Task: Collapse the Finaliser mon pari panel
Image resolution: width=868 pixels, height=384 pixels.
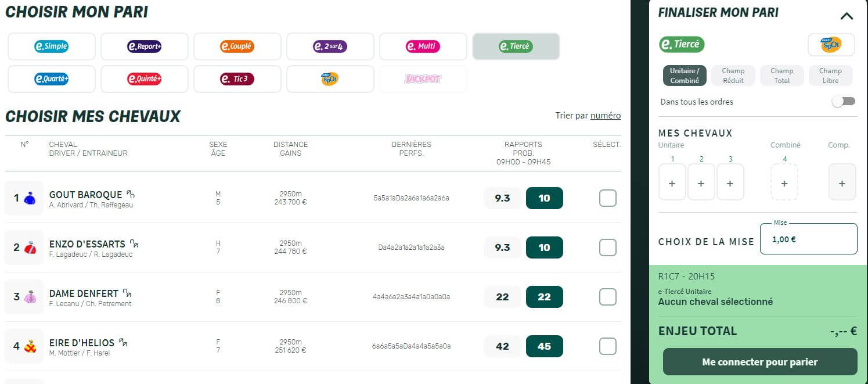Action: click(x=847, y=16)
